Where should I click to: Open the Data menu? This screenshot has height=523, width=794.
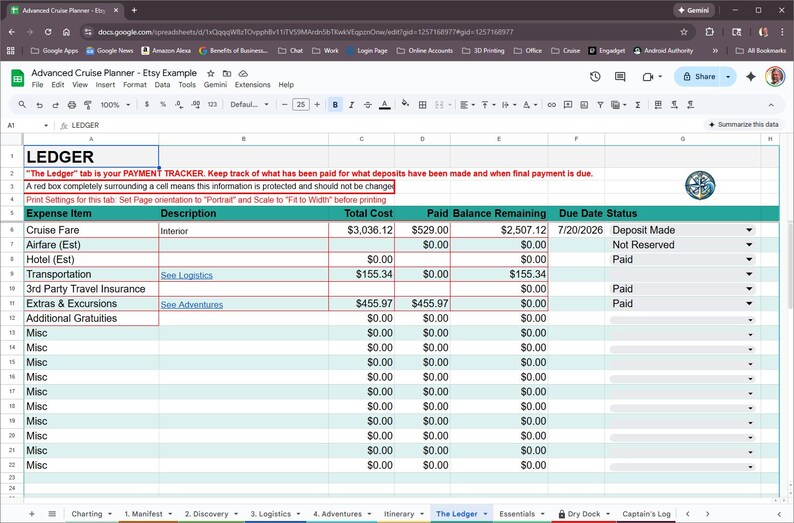163,85
